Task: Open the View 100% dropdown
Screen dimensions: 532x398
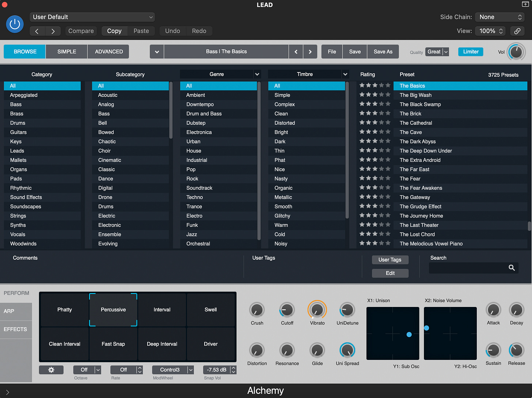Action: pos(491,31)
